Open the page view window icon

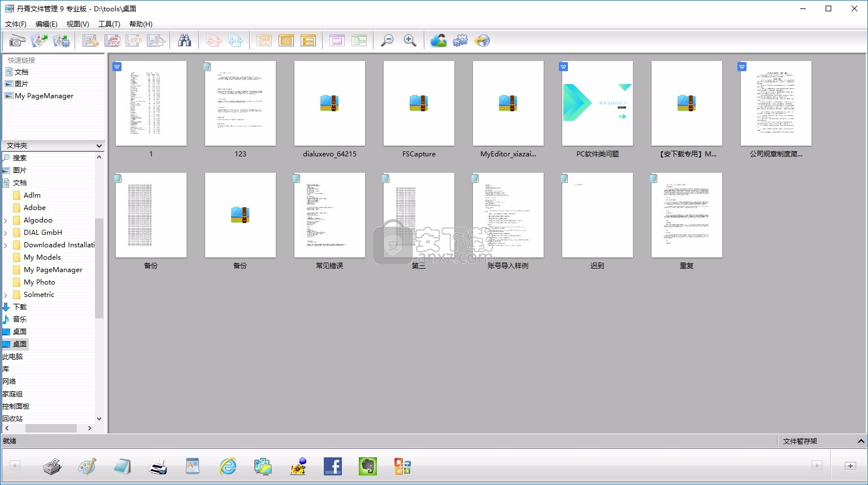(337, 41)
